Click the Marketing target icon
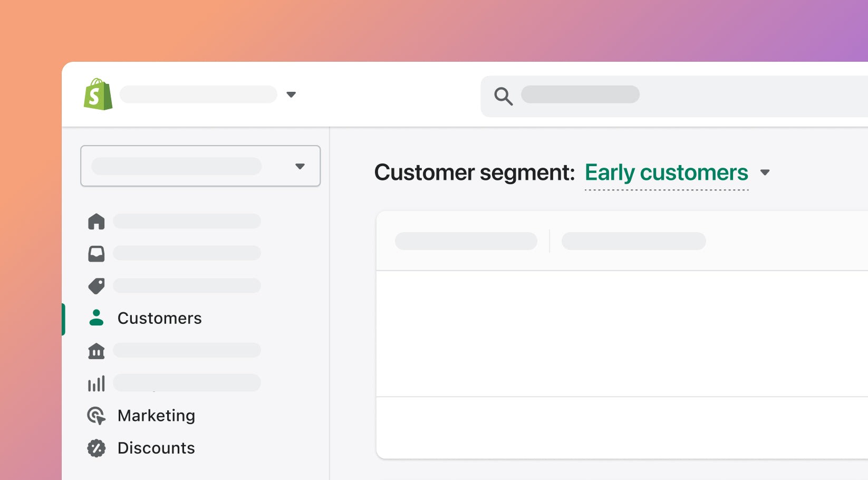The height and width of the screenshot is (480, 868). [x=97, y=416]
